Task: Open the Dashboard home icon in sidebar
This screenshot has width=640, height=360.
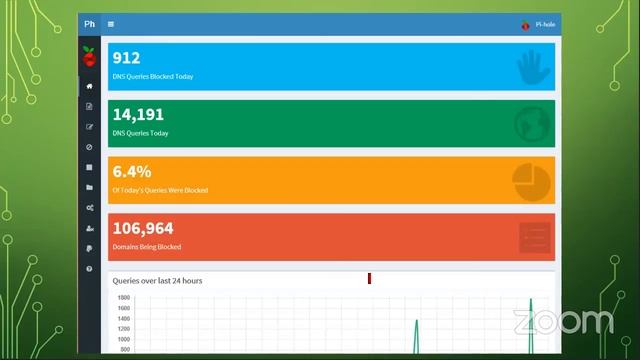Action: pos(89,86)
